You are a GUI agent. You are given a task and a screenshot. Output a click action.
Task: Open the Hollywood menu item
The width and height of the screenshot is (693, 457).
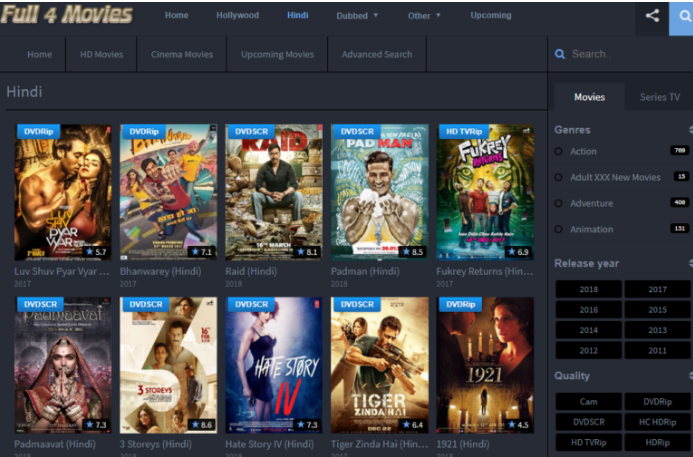237,16
